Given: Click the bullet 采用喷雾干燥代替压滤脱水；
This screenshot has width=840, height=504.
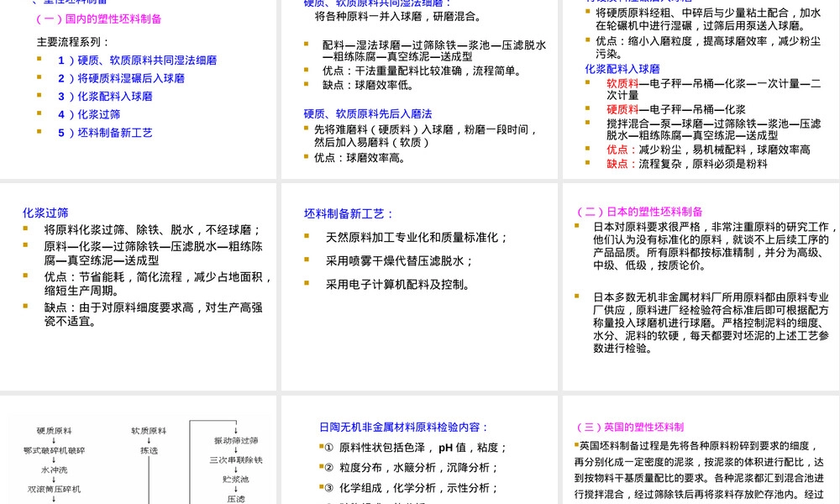Looking at the screenshot, I should [400, 261].
